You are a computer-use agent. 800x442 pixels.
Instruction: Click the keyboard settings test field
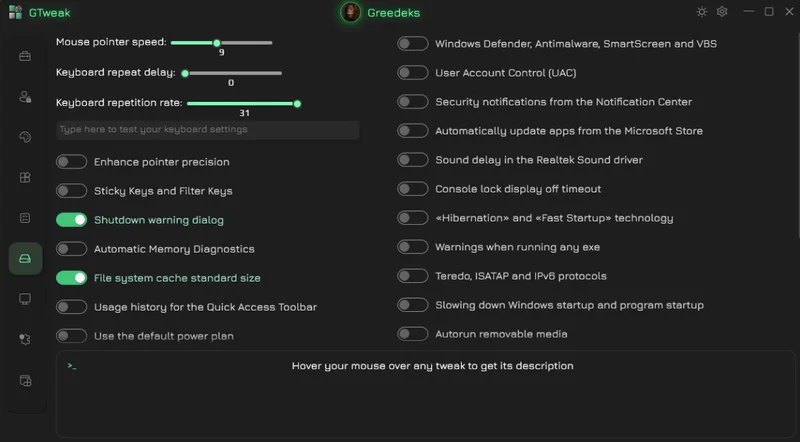pos(208,130)
